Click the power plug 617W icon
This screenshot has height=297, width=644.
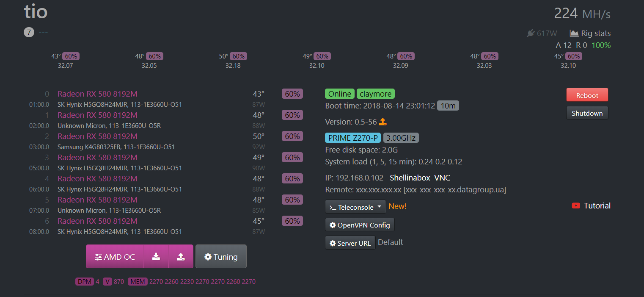tap(531, 33)
